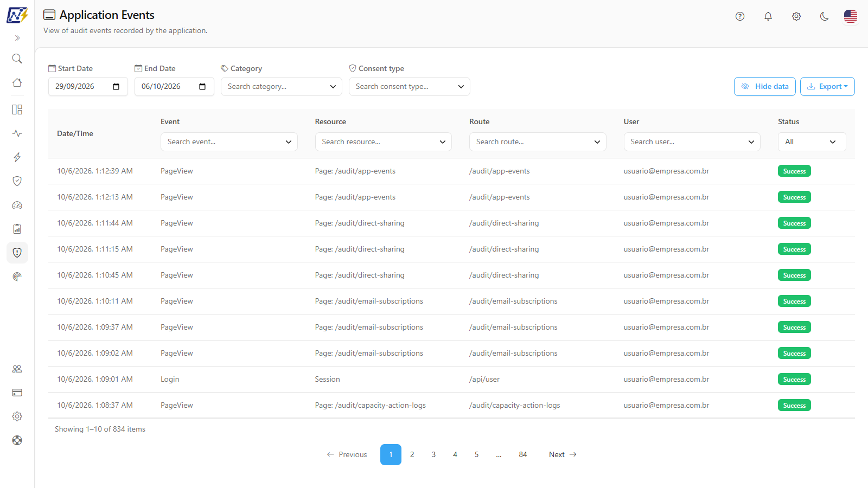Change language via US flag icon
This screenshot has width=868, height=488.
click(x=851, y=16)
